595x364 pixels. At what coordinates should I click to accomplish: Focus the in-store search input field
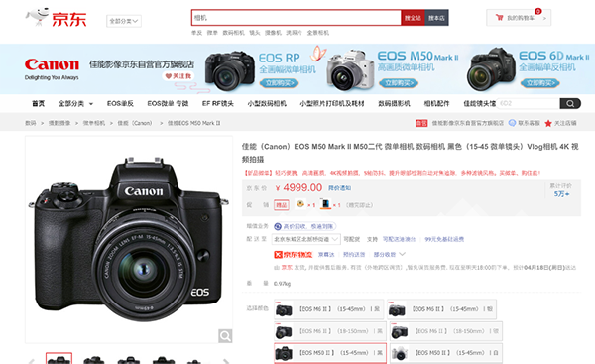point(529,103)
